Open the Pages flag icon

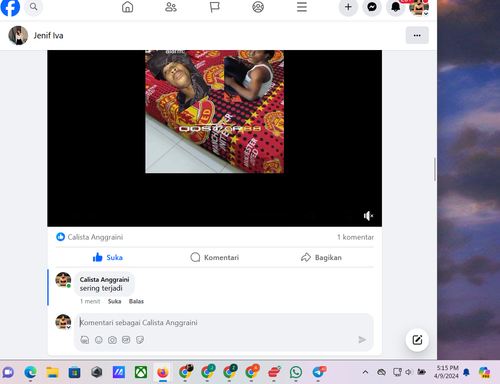coord(215,7)
